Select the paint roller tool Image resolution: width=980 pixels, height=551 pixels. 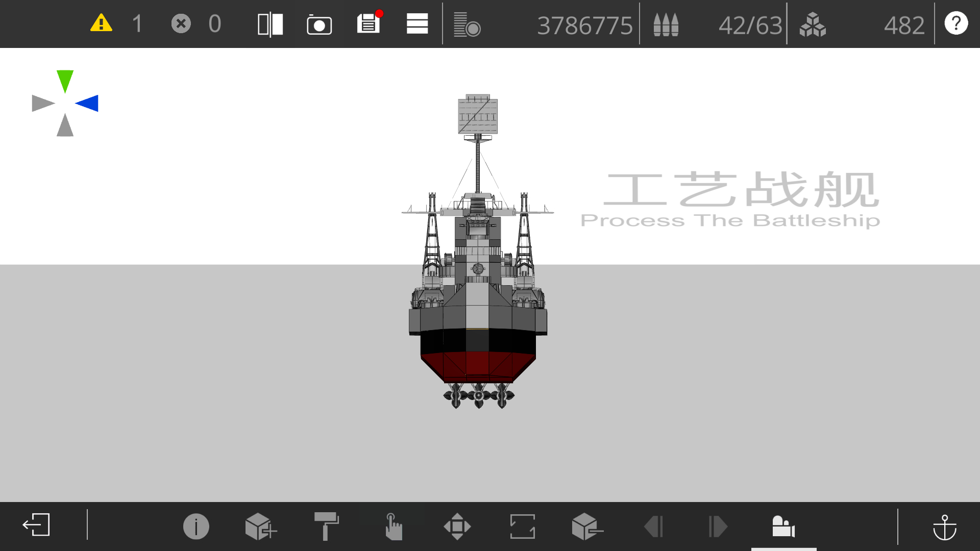pos(326,526)
